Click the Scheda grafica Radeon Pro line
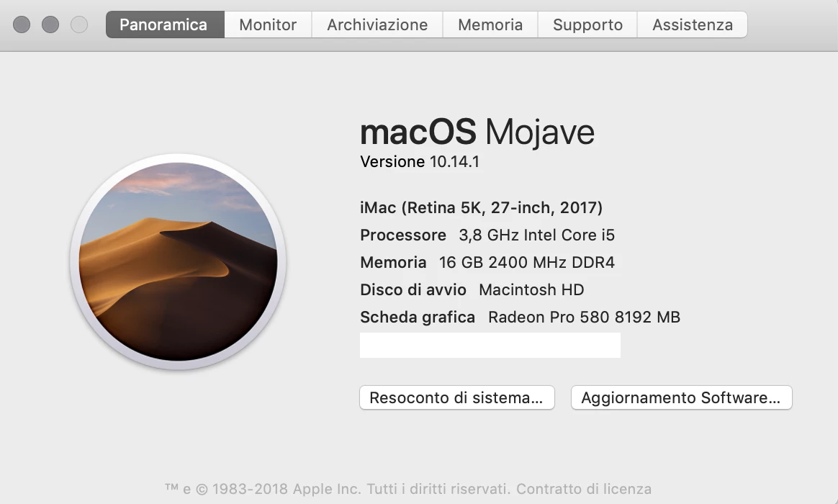 520,317
